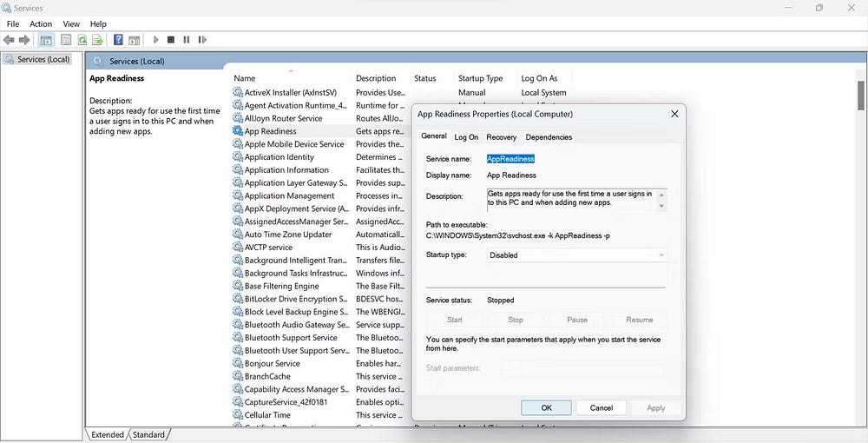Switch to the Dependencies tab

549,136
